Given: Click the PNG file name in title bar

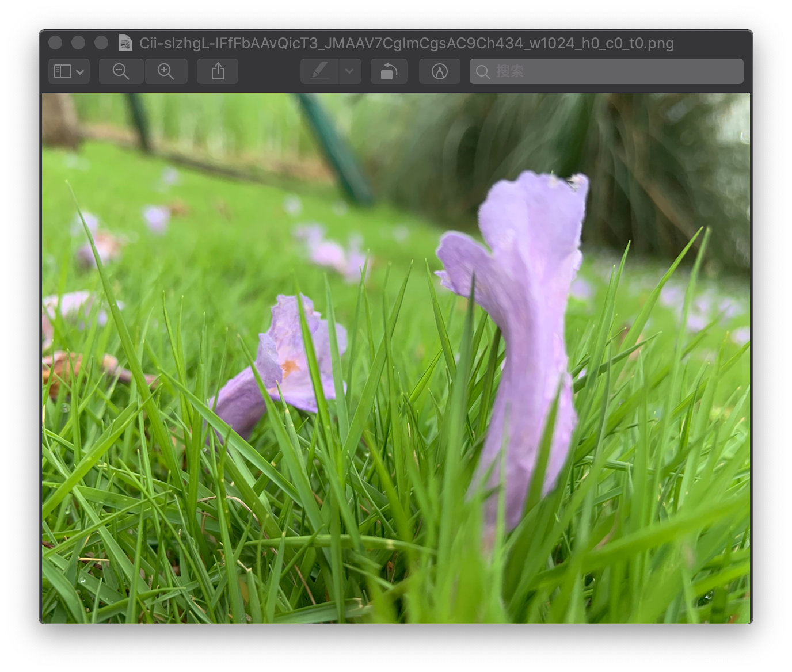Looking at the screenshot, I should 406,43.
